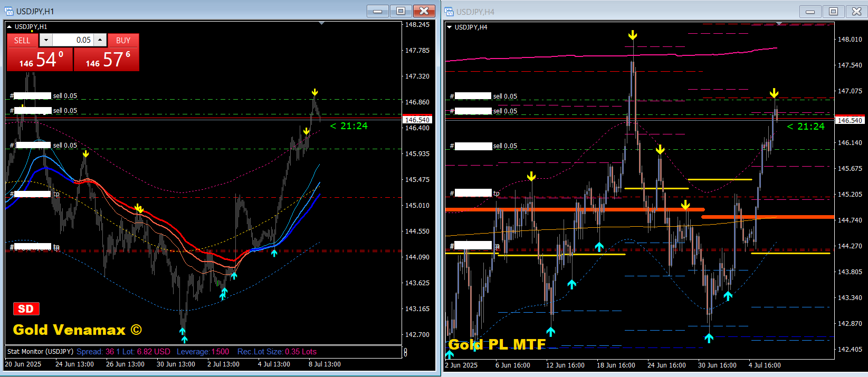
Task: Click 142.405 on the H4 price scale
Action: pos(850,349)
